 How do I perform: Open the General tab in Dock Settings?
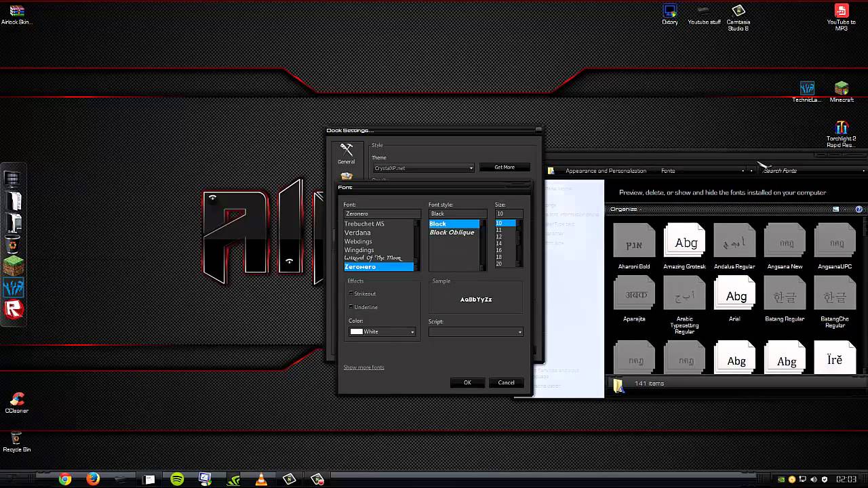347,154
